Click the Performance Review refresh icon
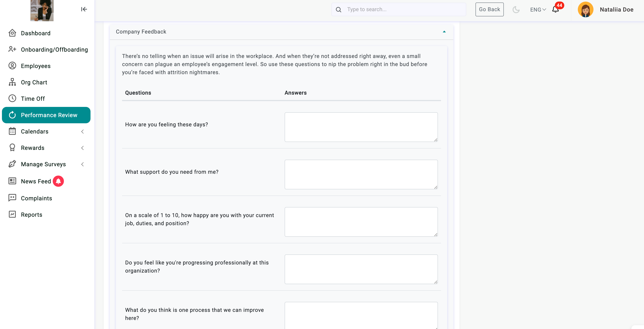This screenshot has width=644, height=329. click(12, 115)
